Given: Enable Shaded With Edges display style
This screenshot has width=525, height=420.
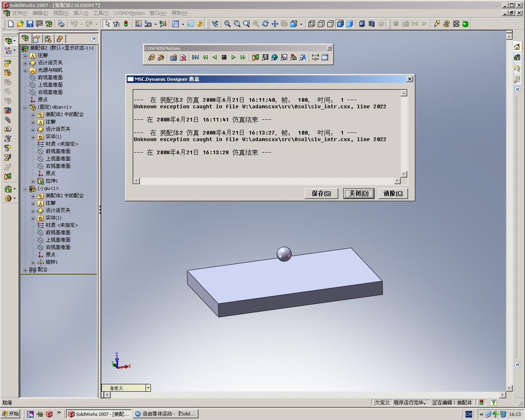Looking at the screenshot, I should click(340, 24).
